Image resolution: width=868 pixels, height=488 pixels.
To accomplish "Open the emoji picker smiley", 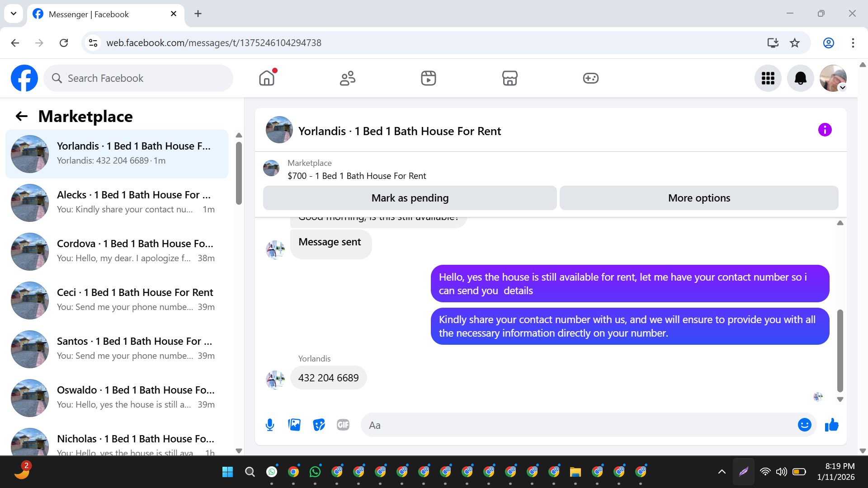I will [805, 425].
